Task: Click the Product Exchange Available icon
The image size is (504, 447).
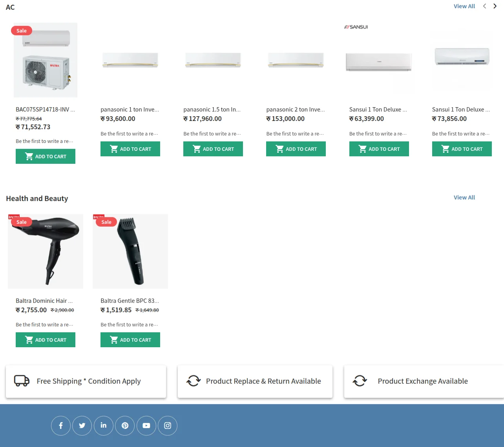Action: (x=360, y=381)
